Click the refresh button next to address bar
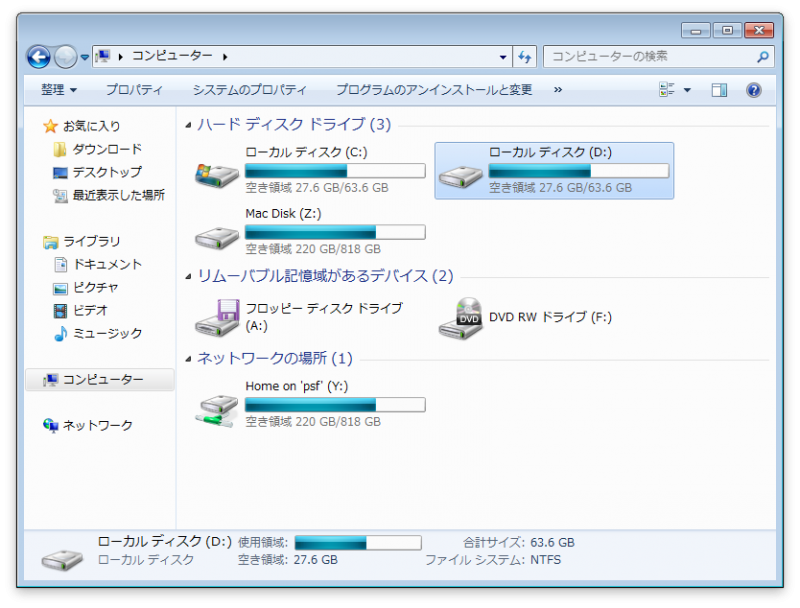 click(x=524, y=57)
